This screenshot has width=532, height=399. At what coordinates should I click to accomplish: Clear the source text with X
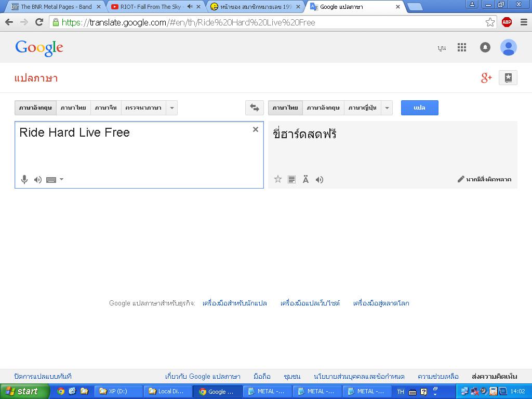[x=256, y=129]
